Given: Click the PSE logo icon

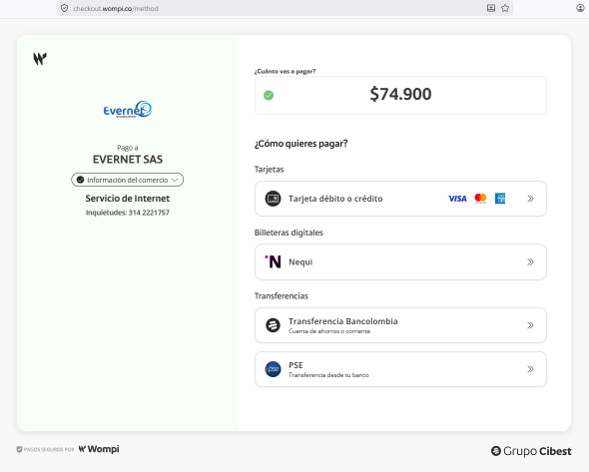Looking at the screenshot, I should 273,369.
